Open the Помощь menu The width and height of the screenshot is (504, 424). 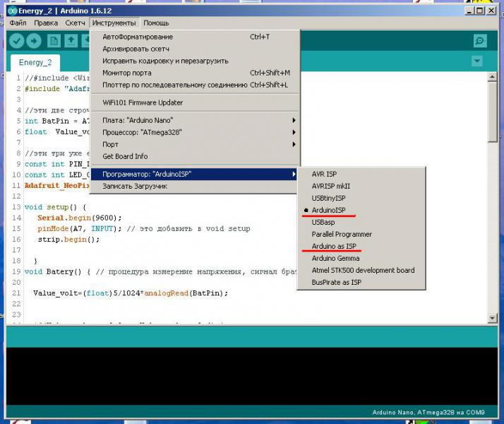(156, 23)
